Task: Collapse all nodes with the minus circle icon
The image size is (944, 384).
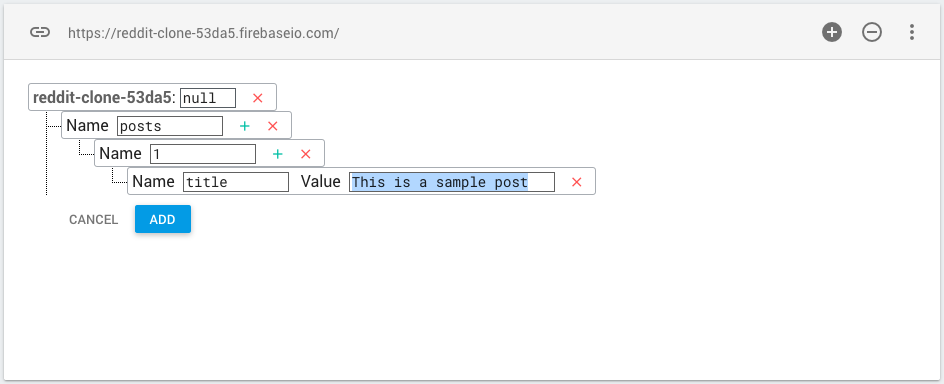Action: tap(872, 32)
